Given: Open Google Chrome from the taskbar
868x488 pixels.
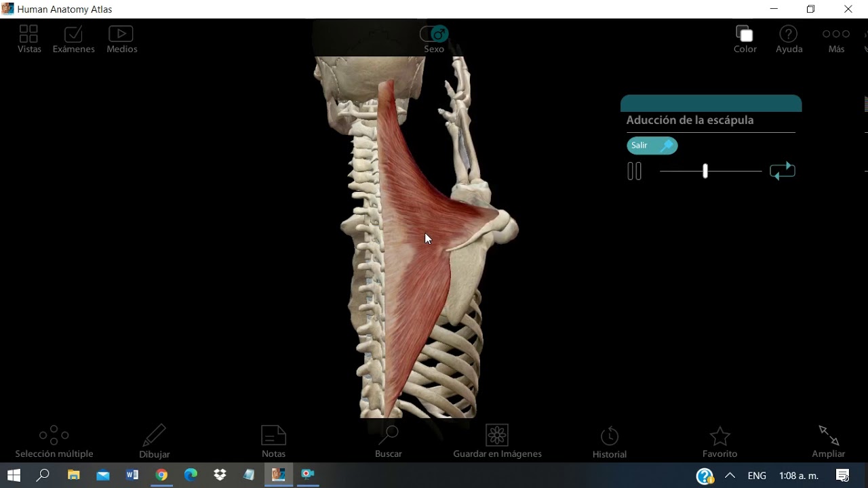Looking at the screenshot, I should pos(161,475).
